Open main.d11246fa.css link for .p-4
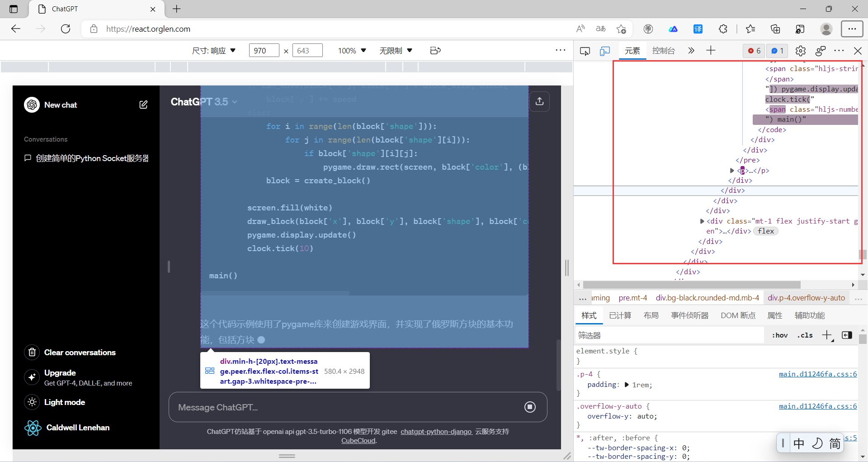868x462 pixels. (x=818, y=374)
